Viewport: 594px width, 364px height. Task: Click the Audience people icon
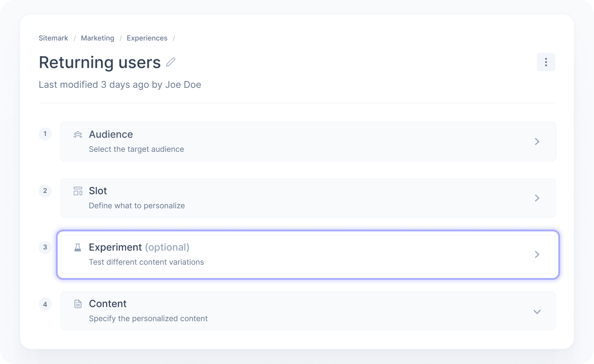77,134
